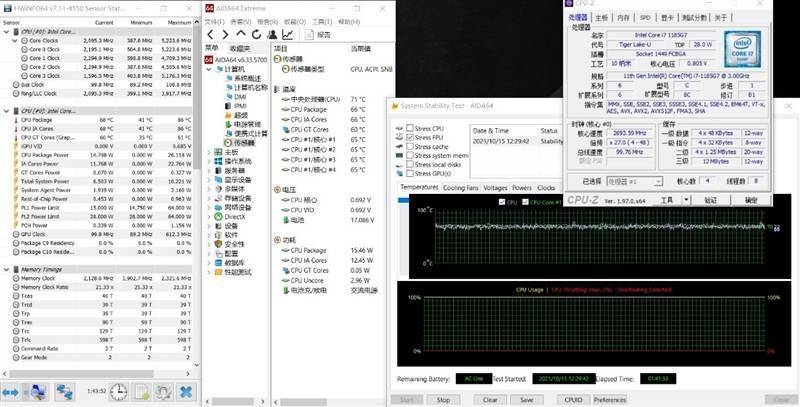Enable the Stress cache checkbox
800x407 pixels.
[410, 146]
